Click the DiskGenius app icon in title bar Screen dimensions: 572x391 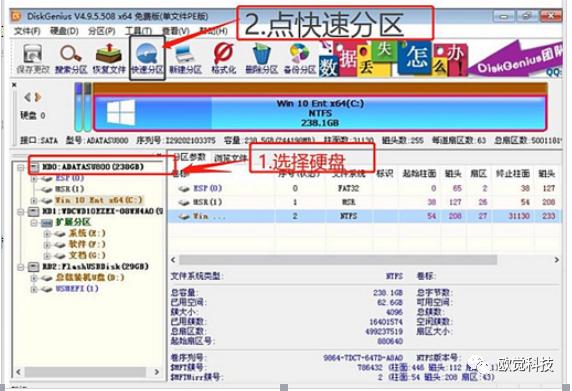click(x=17, y=16)
